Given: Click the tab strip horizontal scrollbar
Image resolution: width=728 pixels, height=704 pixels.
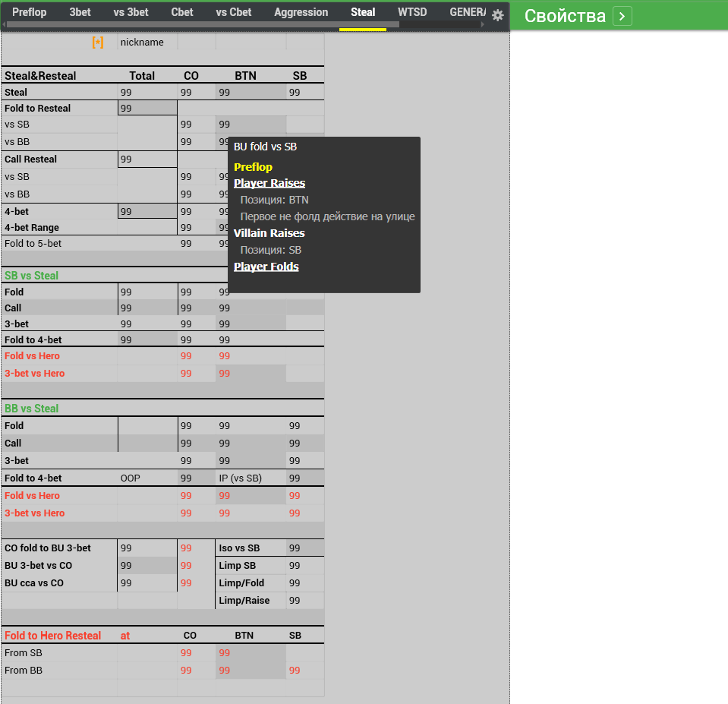Looking at the screenshot, I should click(x=203, y=24).
